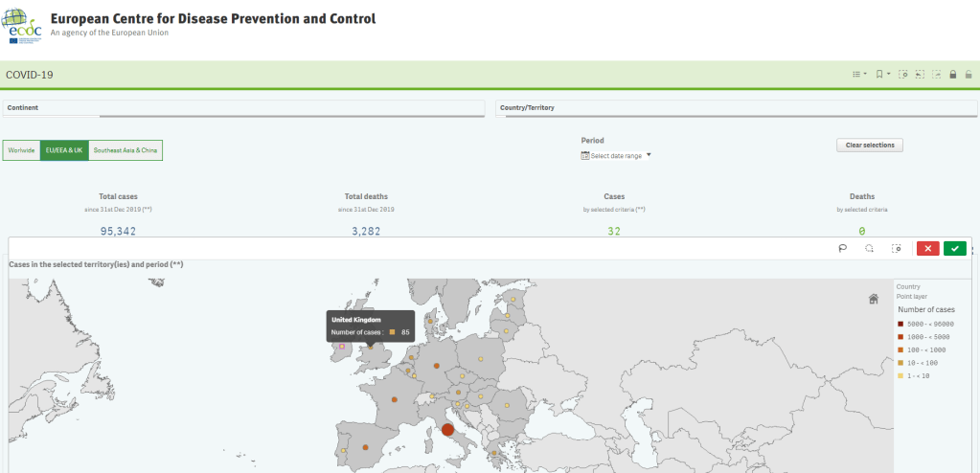Activate the lasso selection tool

coord(842,249)
